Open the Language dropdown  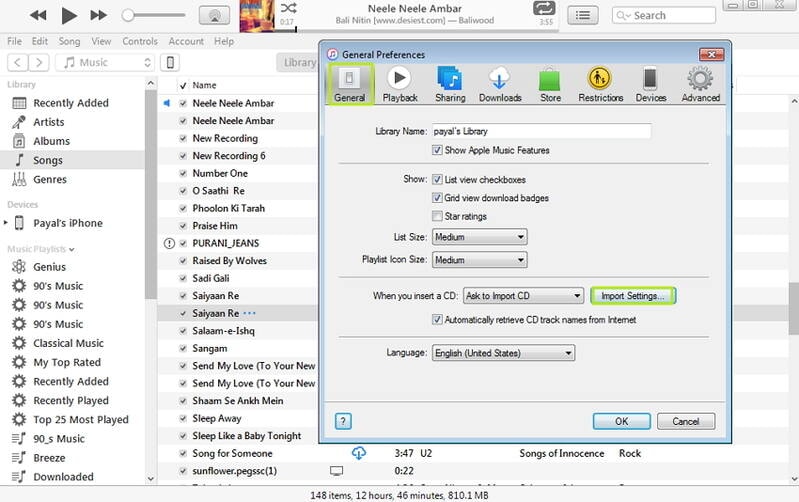coord(503,353)
